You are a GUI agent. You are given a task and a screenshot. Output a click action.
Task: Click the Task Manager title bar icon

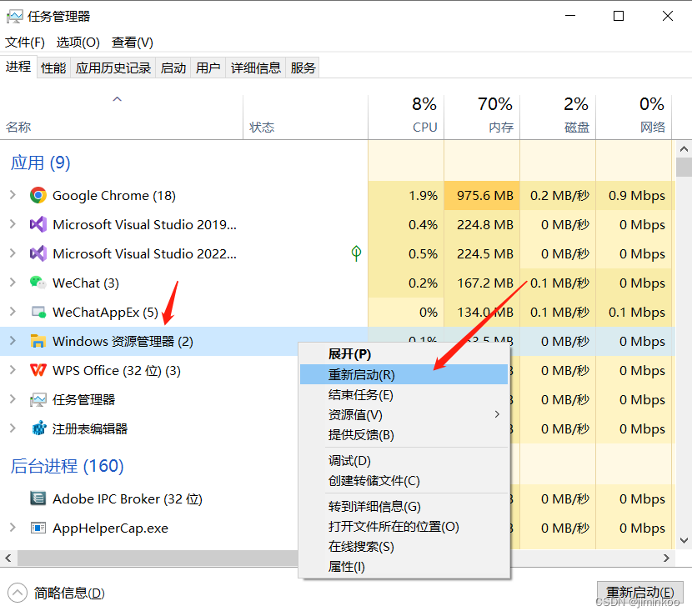[x=14, y=17]
